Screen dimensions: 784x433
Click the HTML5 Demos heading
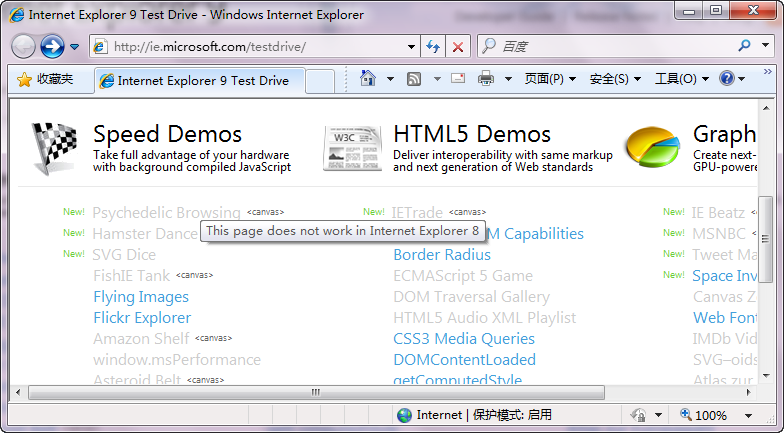[472, 134]
